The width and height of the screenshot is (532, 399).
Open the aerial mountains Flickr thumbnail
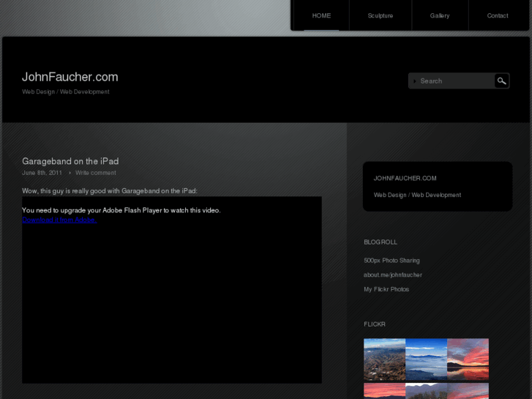click(x=384, y=359)
